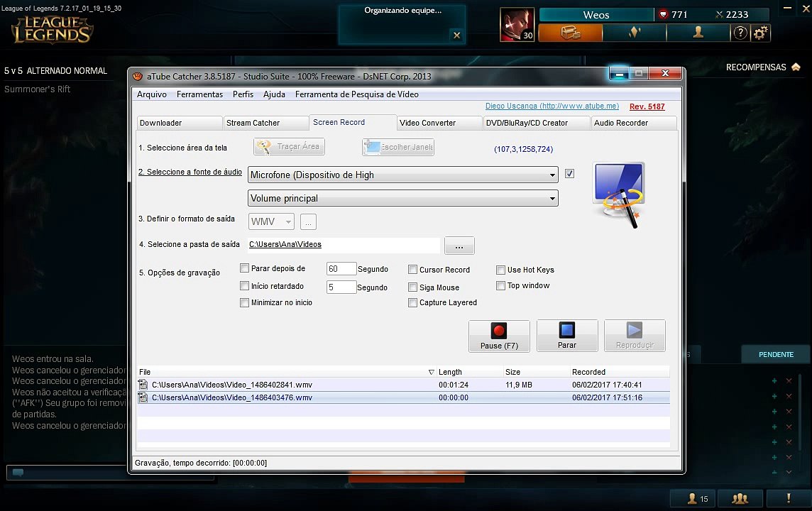Image resolution: width=812 pixels, height=511 pixels.
Task: Click the Size column header
Action: (x=537, y=372)
